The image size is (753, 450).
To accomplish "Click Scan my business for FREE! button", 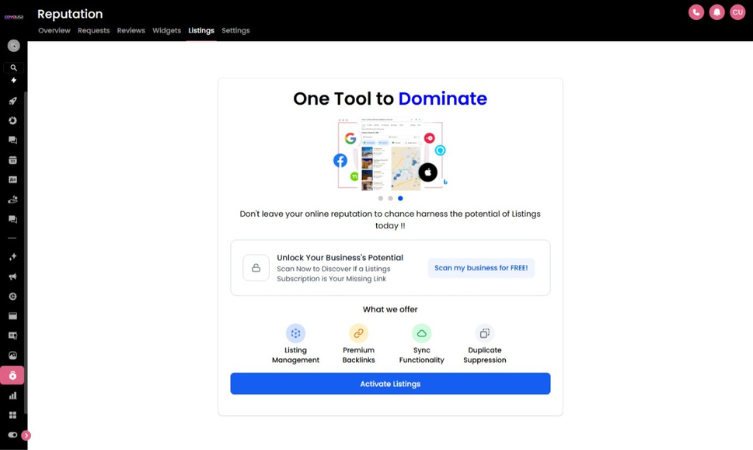I will (x=481, y=268).
